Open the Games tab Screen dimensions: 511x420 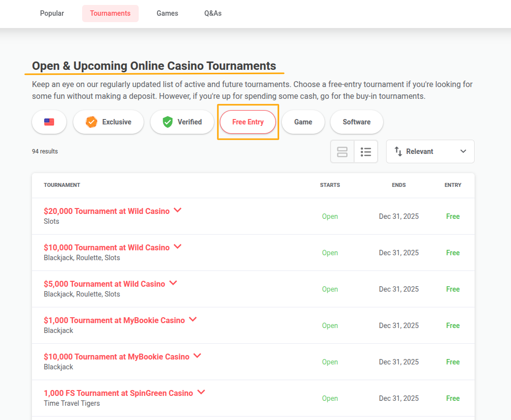pos(167,13)
